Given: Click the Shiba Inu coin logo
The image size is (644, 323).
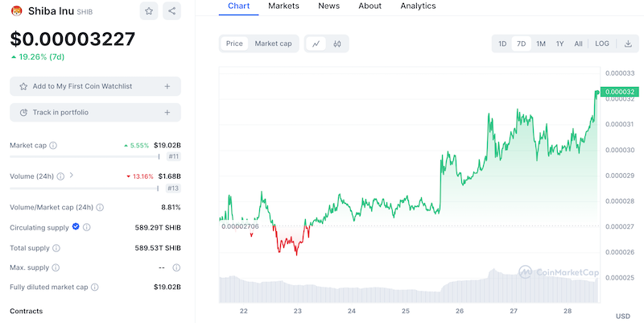Looking at the screenshot, I should (x=16, y=11).
